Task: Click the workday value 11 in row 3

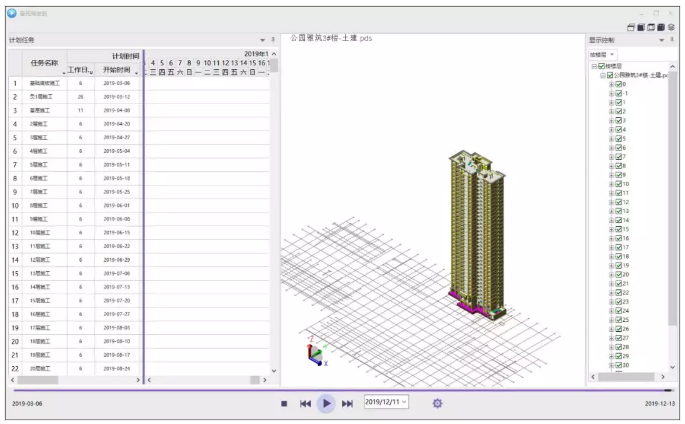Action: [x=80, y=110]
